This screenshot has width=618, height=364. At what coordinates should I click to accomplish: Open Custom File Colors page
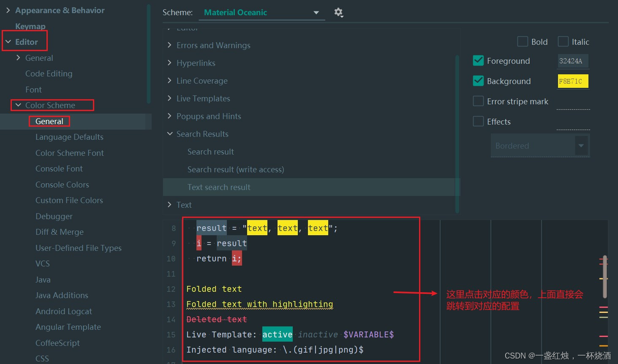click(69, 200)
